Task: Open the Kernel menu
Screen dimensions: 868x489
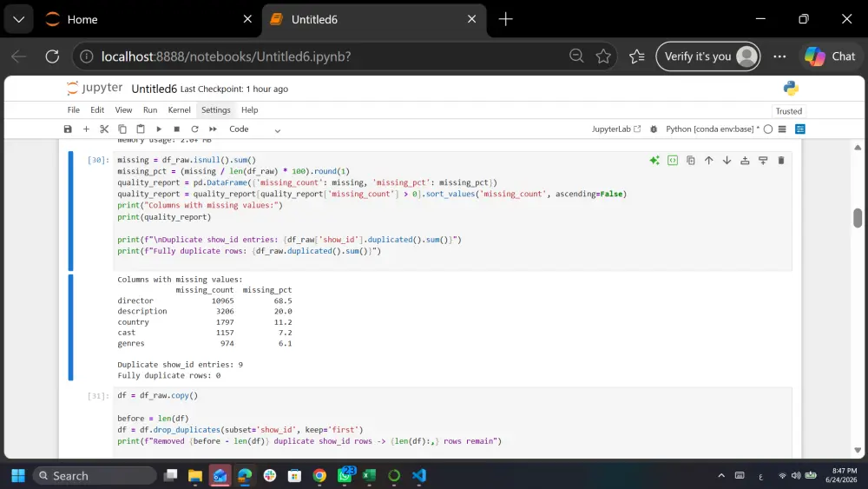Action: [180, 110]
